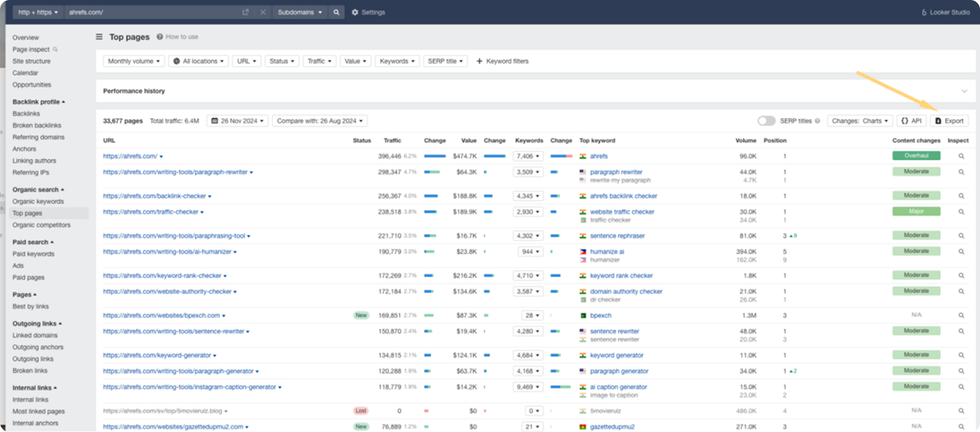The width and height of the screenshot is (980, 432).
Task: Inspect the paraphrasing-tool row magnifier icon
Action: pos(961,236)
